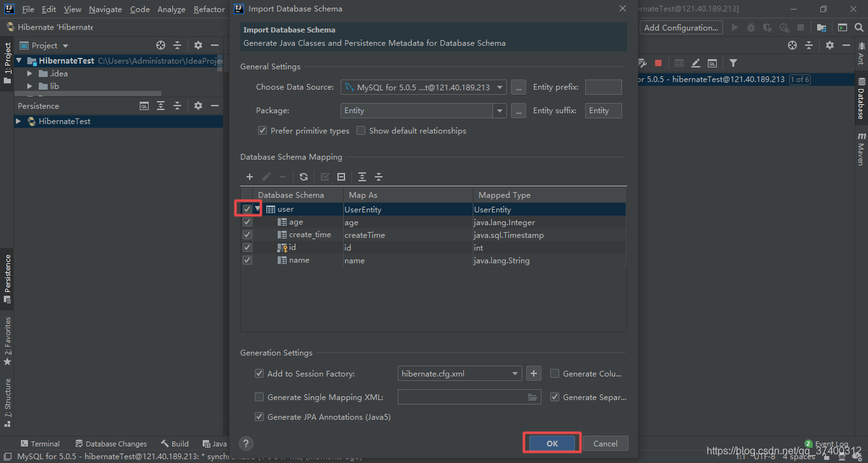Uncheck the create_time column checkbox

[247, 235]
